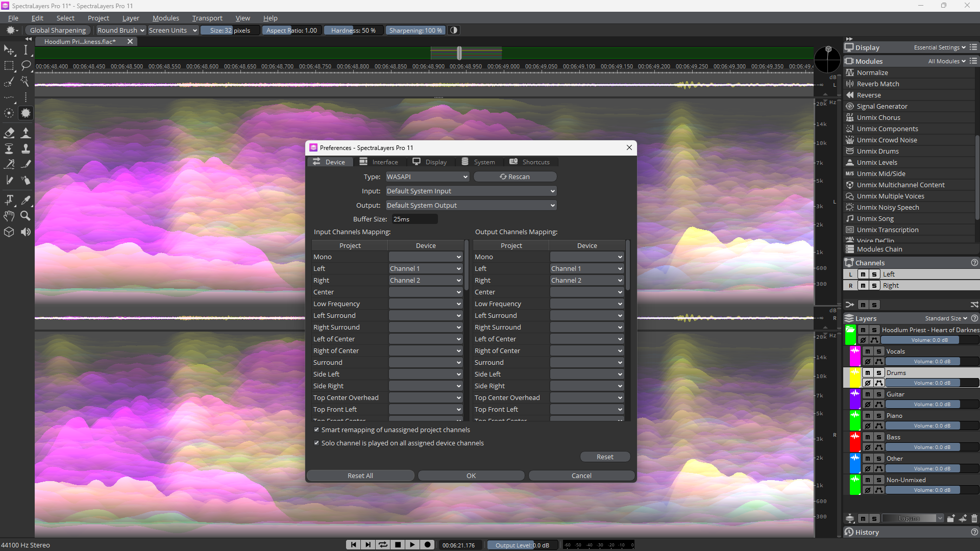Viewport: 980px width, 551px height.
Task: Select the lasso selection tool
Action: (x=26, y=65)
